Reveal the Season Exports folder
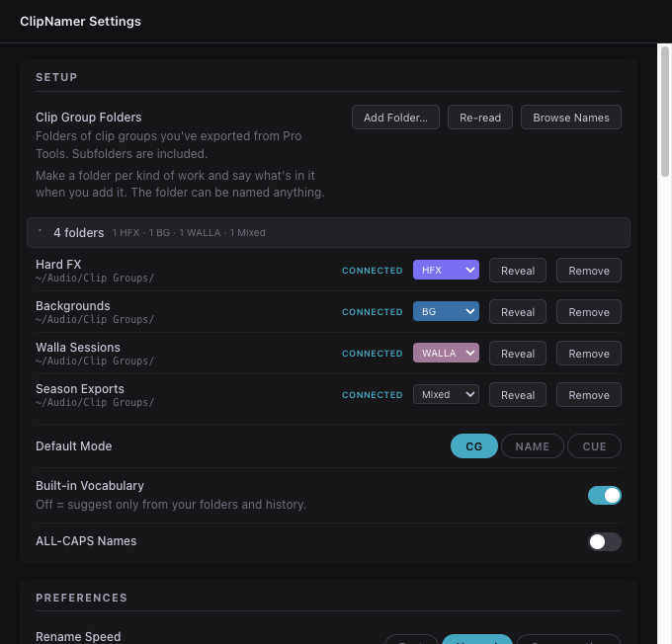 point(517,395)
